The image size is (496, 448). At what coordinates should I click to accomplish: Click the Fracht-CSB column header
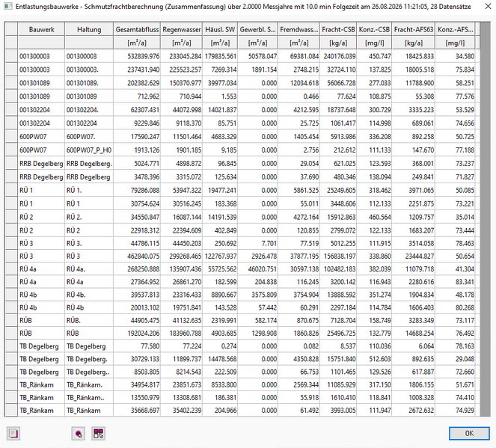(x=338, y=29)
